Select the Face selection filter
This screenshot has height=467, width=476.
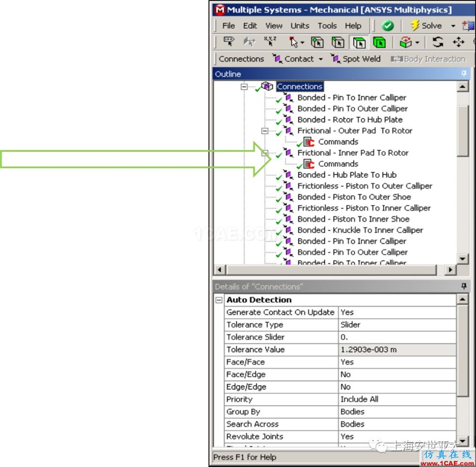[359, 42]
